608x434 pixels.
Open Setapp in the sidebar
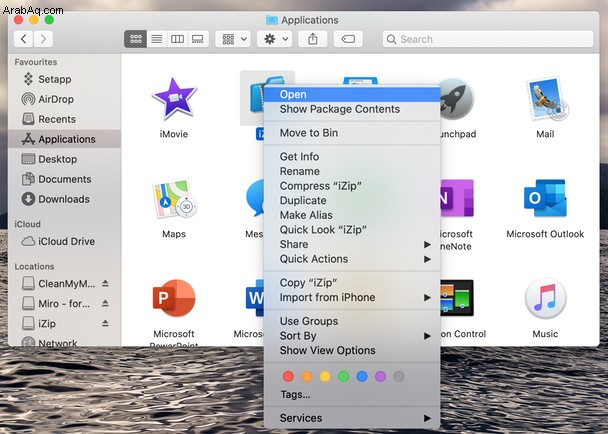[x=64, y=79]
